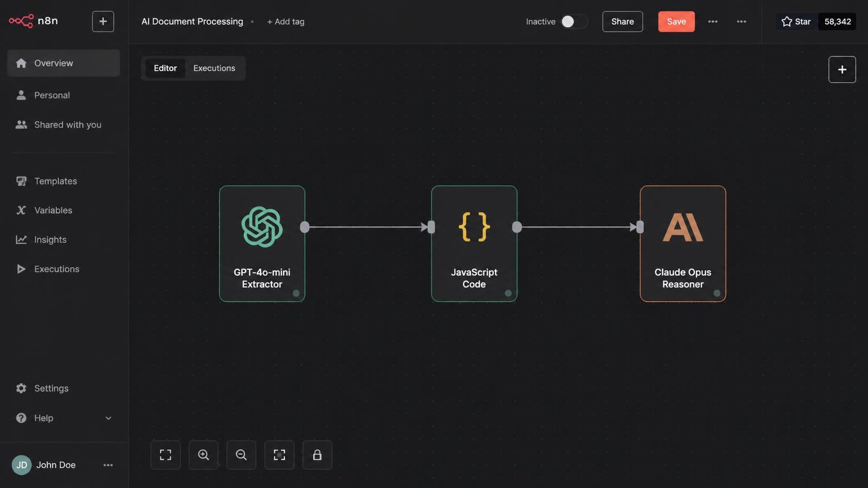
Task: Open Executions in the sidebar
Action: (x=56, y=269)
